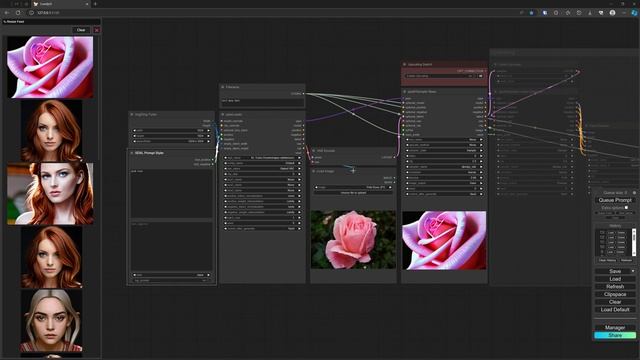640x360 pixels.
Task: Decrease width in the latent size node
Action: pyautogui.click(x=134, y=131)
